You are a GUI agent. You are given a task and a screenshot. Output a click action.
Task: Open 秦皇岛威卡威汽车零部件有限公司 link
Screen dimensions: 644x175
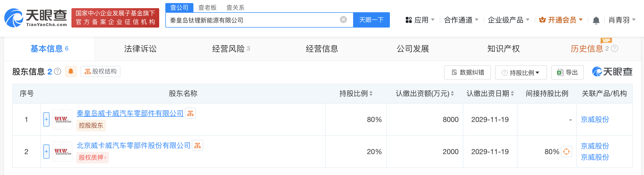pyautogui.click(x=130, y=114)
